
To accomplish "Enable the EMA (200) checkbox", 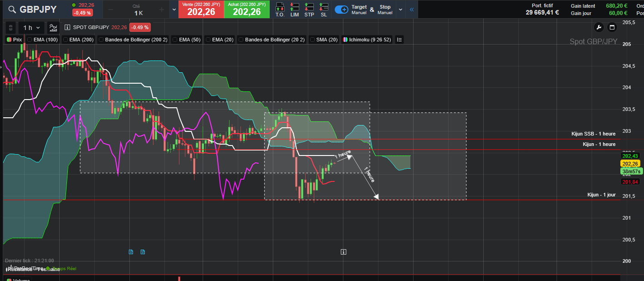I will click(x=66, y=40).
